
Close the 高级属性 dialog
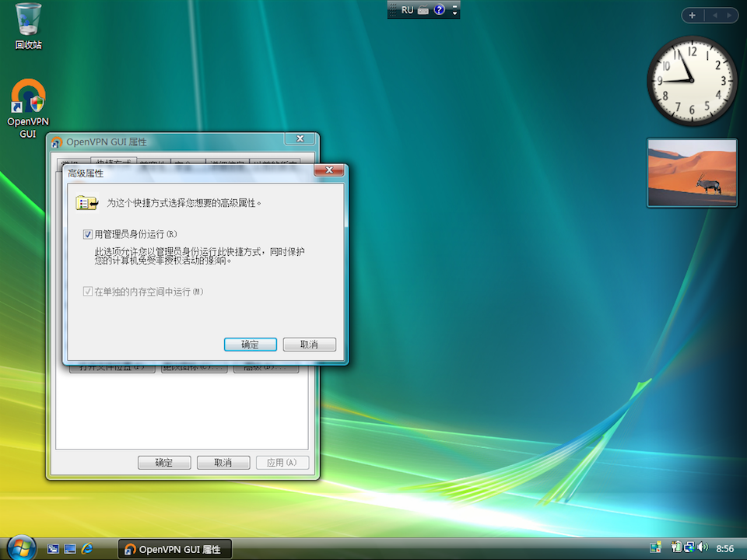tap(328, 170)
